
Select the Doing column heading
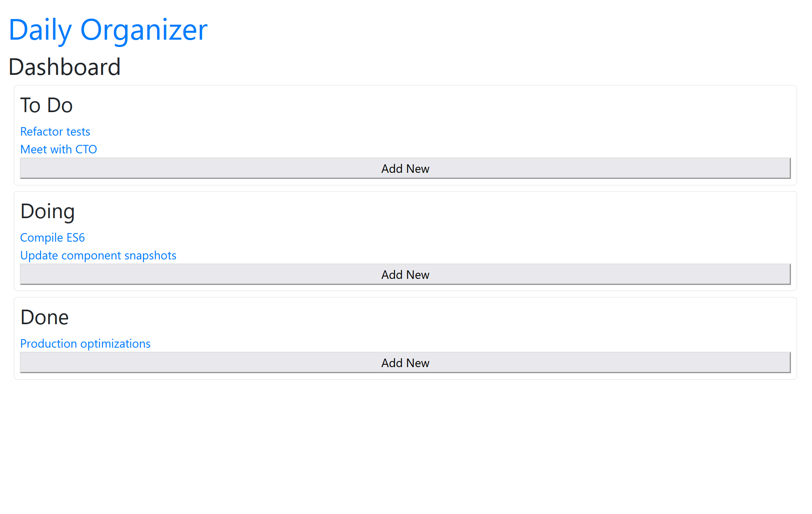click(47, 212)
